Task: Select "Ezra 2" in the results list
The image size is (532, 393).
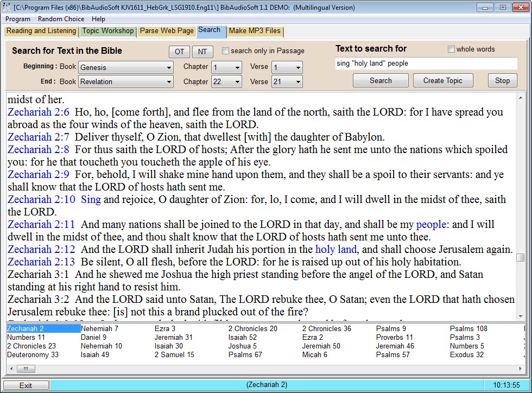Action: (x=313, y=337)
